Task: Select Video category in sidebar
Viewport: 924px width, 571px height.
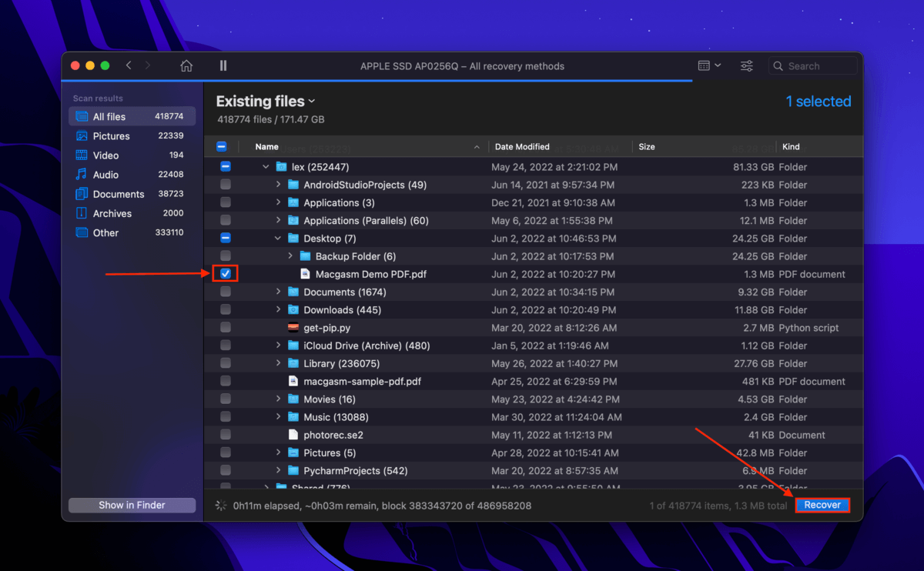Action: click(x=132, y=155)
